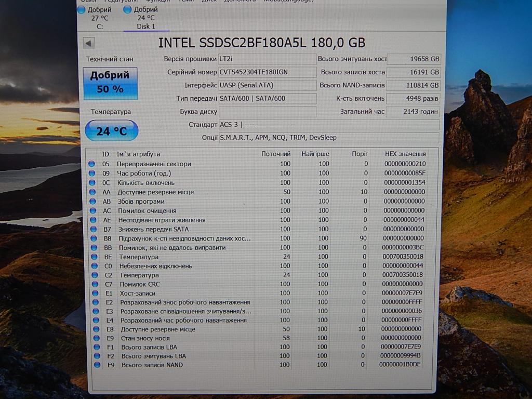This screenshot has height=399, width=532.
Task: Click the Ім'я атрибута column header
Action: point(138,154)
